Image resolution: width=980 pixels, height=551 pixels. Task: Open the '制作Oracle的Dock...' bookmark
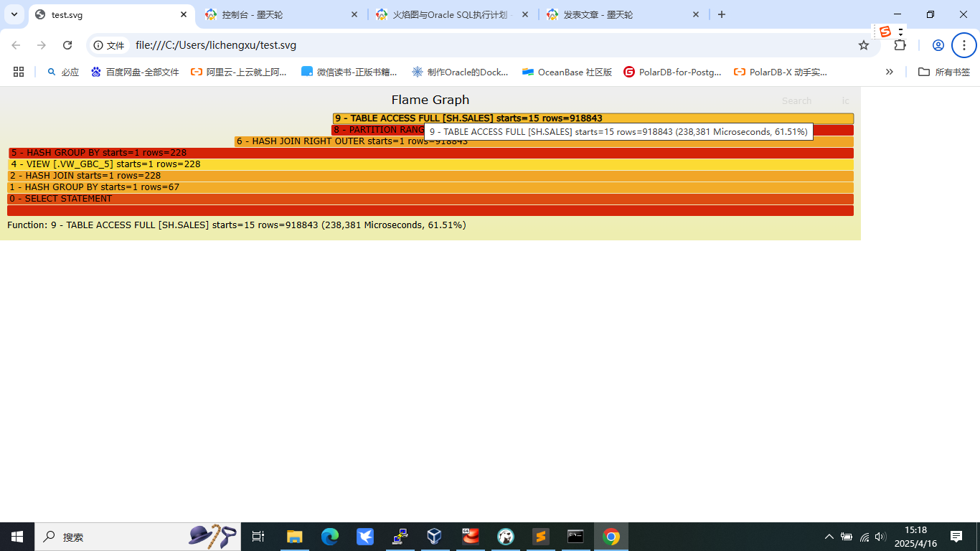click(x=460, y=72)
